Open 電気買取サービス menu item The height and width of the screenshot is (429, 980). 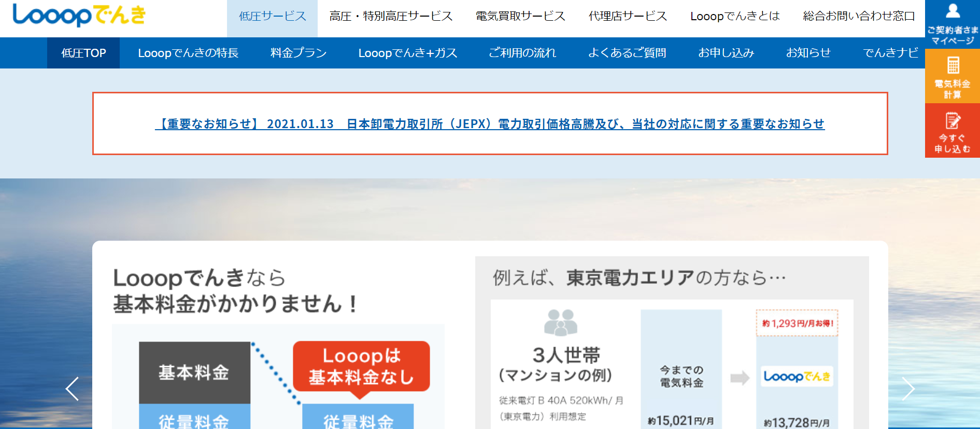point(520,16)
